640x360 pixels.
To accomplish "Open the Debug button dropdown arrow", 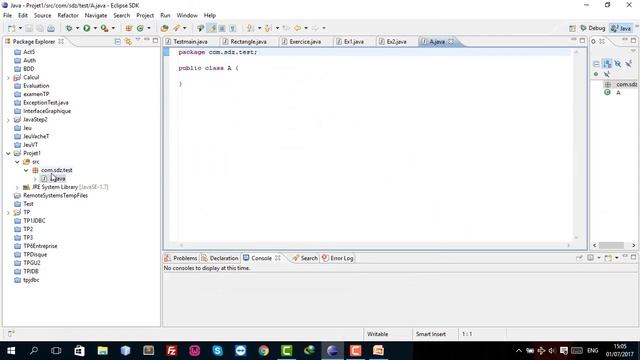I will [77, 28].
